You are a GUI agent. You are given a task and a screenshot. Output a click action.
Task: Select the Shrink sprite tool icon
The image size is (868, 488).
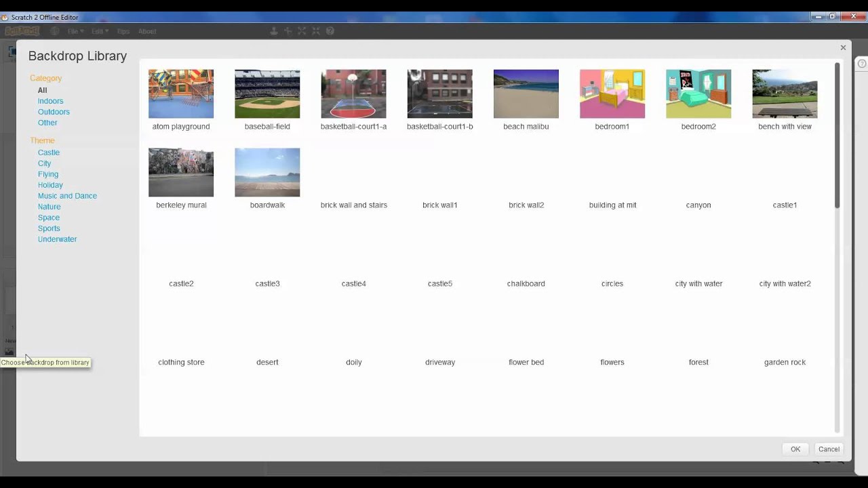pos(316,31)
